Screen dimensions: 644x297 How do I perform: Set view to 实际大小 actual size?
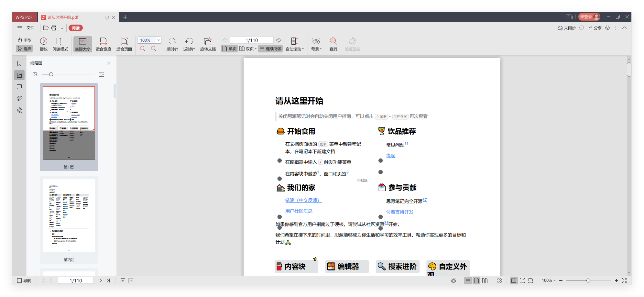[x=82, y=44]
